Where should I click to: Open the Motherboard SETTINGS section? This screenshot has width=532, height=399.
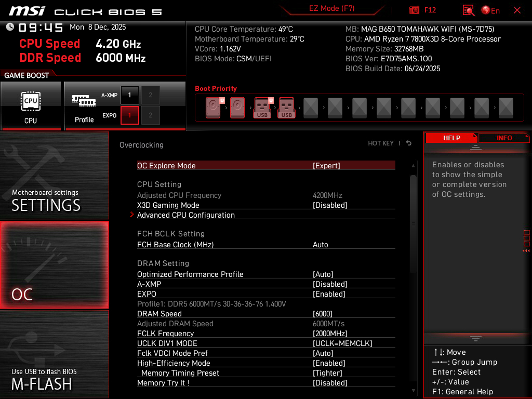pyautogui.click(x=54, y=176)
